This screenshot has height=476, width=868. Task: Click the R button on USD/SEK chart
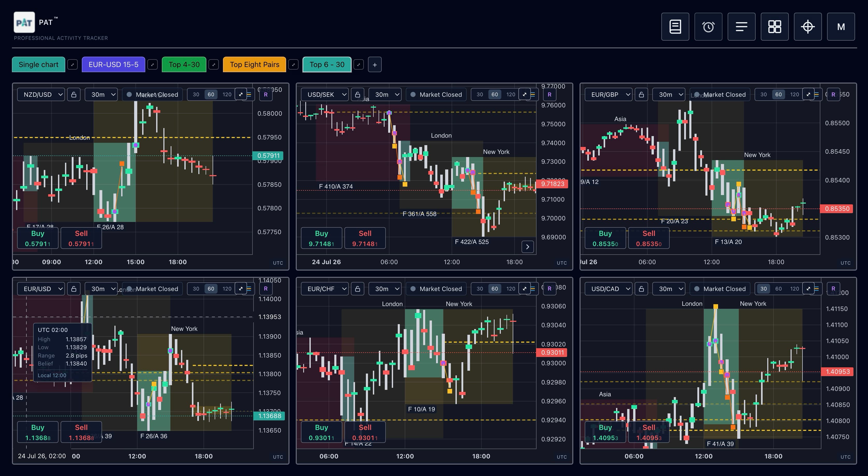pyautogui.click(x=549, y=95)
